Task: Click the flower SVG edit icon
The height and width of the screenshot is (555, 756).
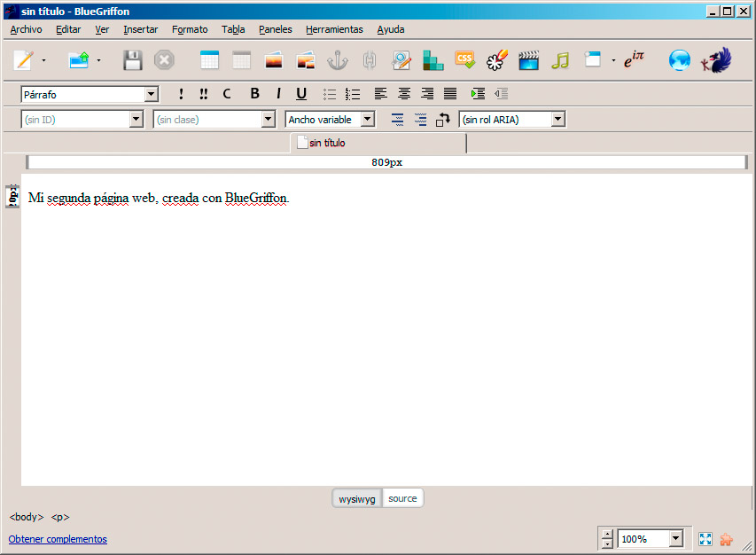Action: pos(497,60)
